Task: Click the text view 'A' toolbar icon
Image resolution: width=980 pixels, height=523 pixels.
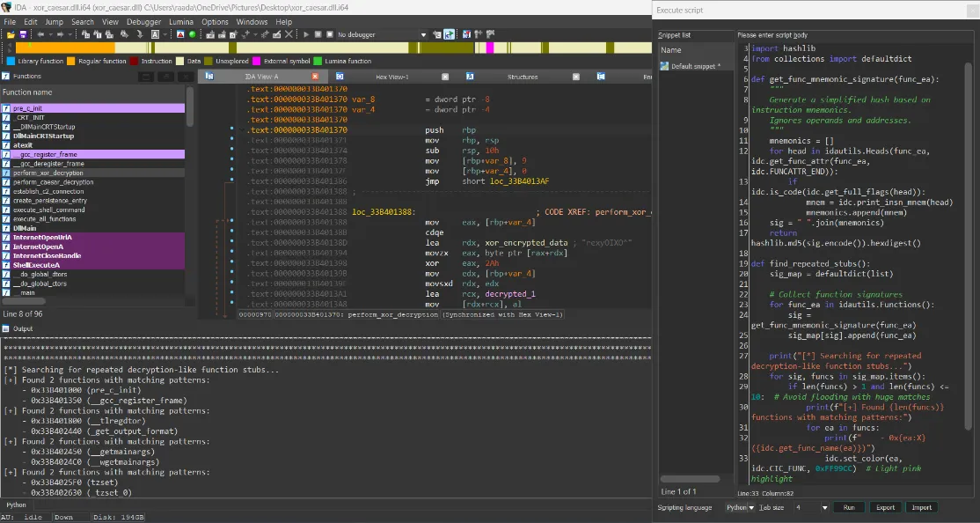Action: tap(155, 34)
